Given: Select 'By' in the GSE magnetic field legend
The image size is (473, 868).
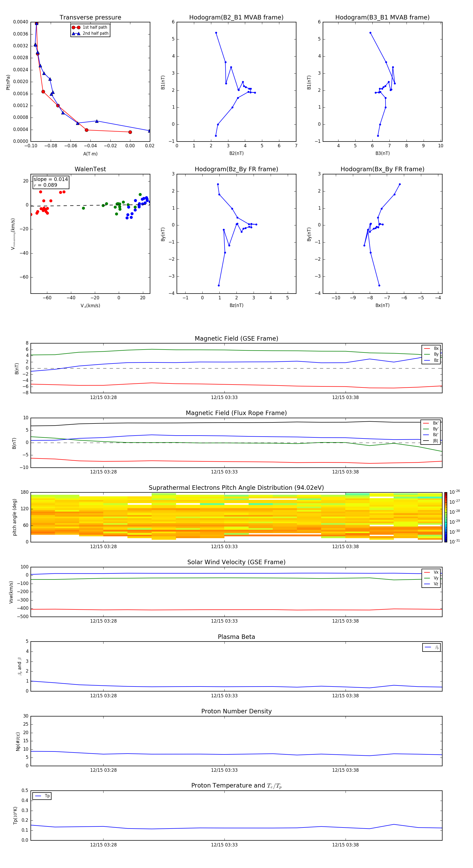Looking at the screenshot, I should pos(431,354).
